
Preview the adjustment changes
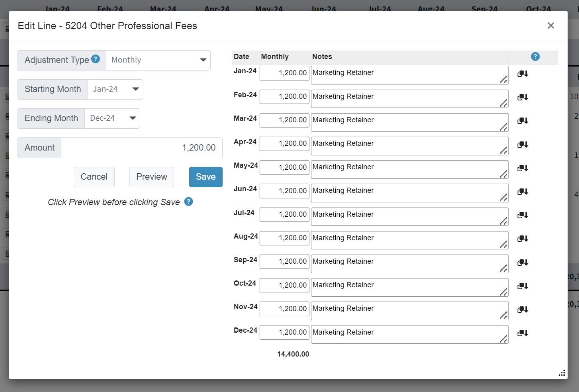tap(151, 177)
